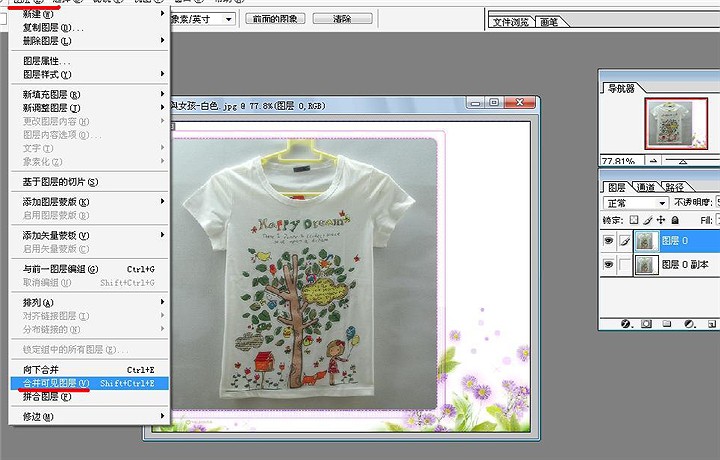Click the greyed 锁定组中的所有图层 item
720x460 pixels.
[90, 349]
